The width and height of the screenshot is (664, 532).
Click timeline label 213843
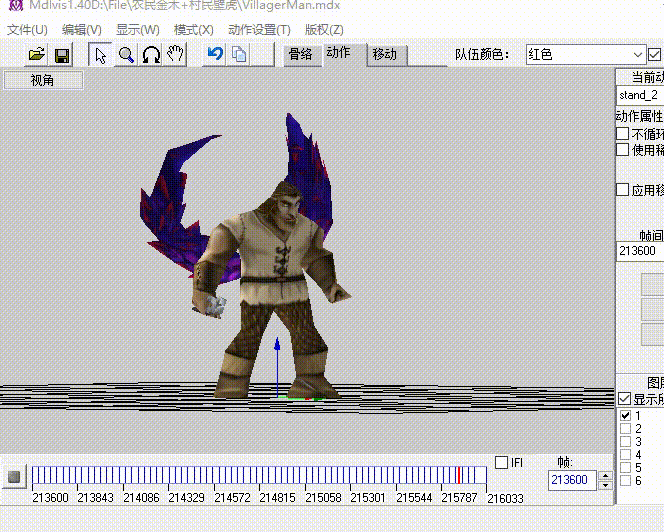pyautogui.click(x=95, y=498)
